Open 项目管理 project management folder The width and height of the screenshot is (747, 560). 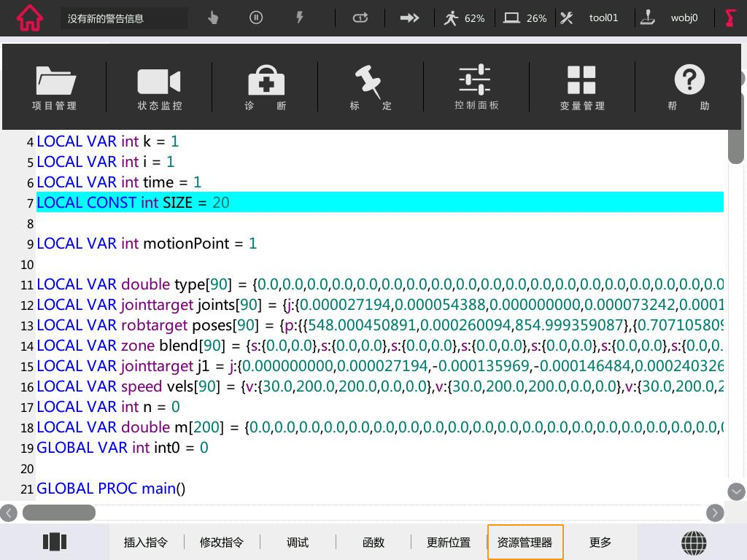coord(55,87)
